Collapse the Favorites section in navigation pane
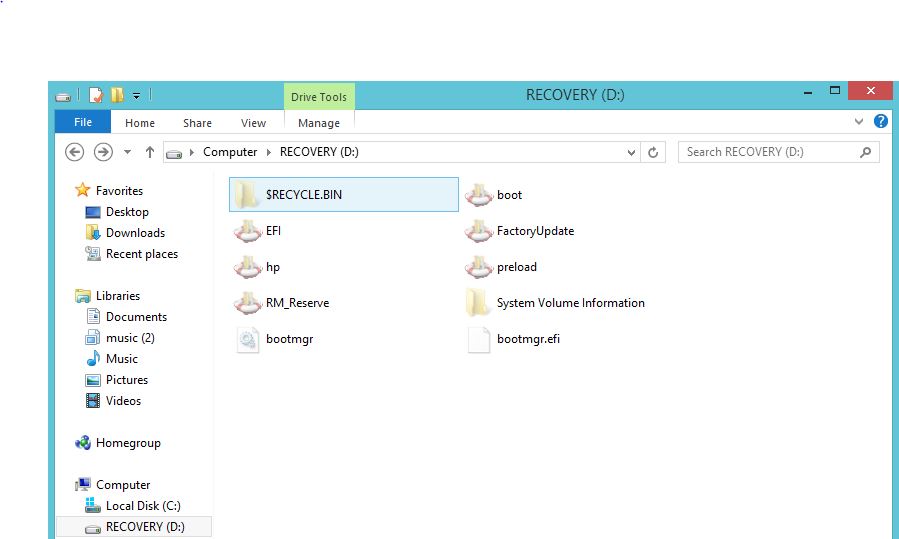This screenshot has width=899, height=539. pyautogui.click(x=68, y=190)
